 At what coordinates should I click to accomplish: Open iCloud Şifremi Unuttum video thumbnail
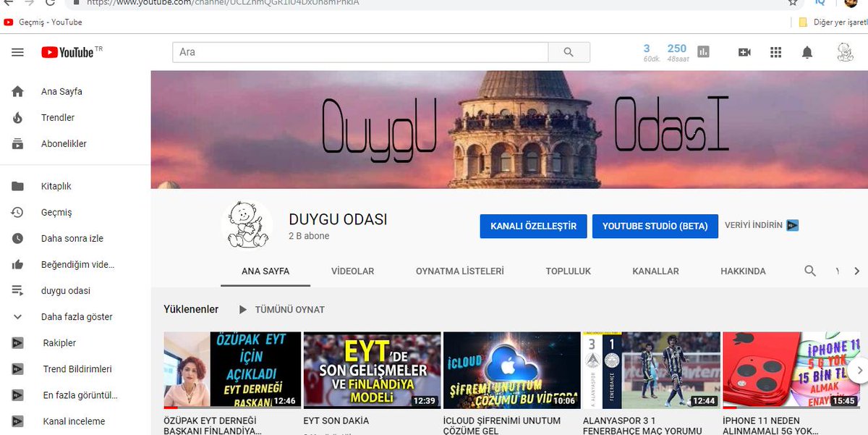(511, 371)
